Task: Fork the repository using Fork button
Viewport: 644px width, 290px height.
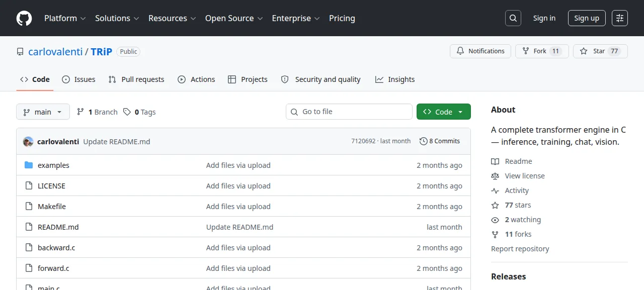Action: pos(542,51)
